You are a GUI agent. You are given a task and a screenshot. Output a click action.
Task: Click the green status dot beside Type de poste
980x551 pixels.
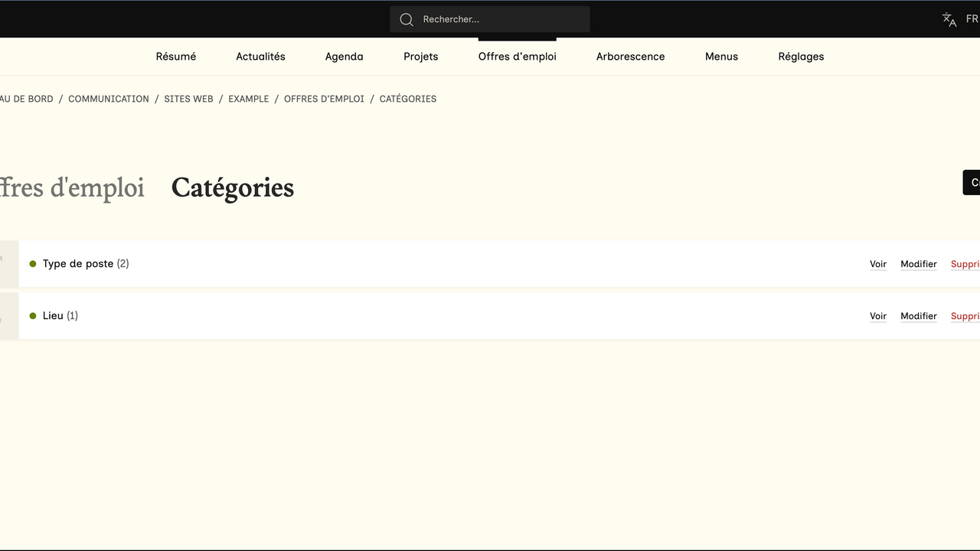pos(33,264)
